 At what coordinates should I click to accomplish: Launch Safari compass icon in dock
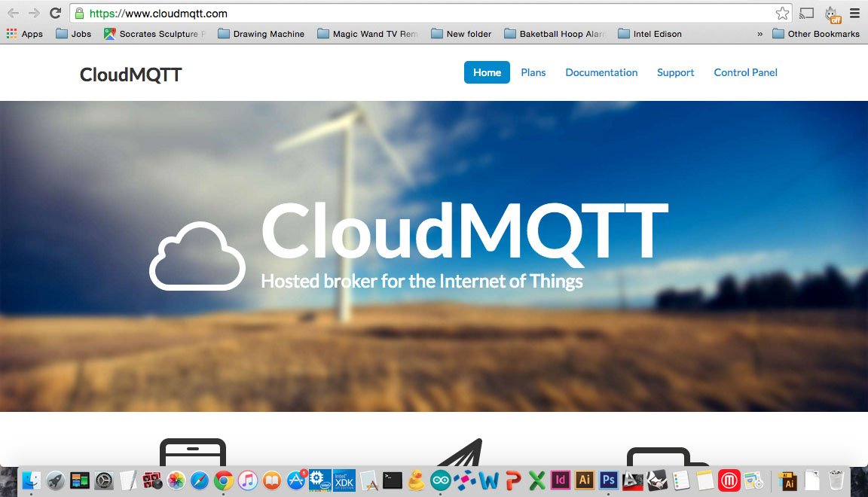pos(200,480)
